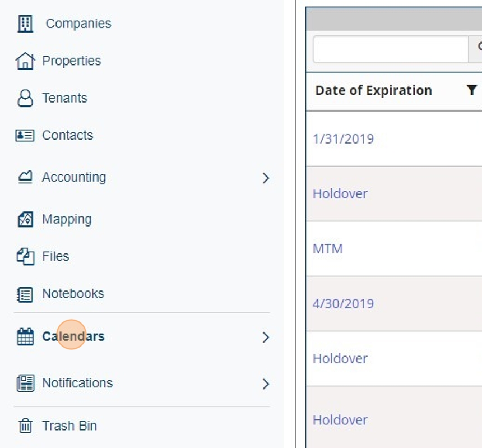482x448 pixels.
Task: Expand the Calendars submenu arrow
Action: [x=266, y=338]
